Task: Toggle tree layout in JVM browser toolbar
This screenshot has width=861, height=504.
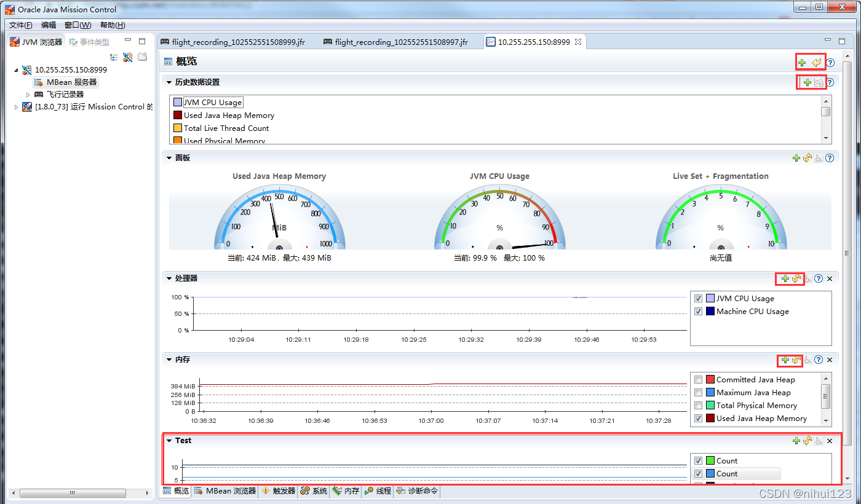Action: click(114, 57)
